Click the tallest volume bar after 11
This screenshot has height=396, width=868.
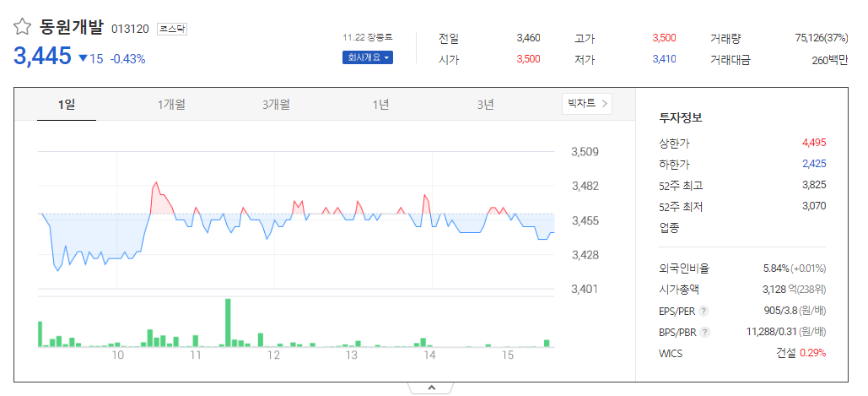228,323
